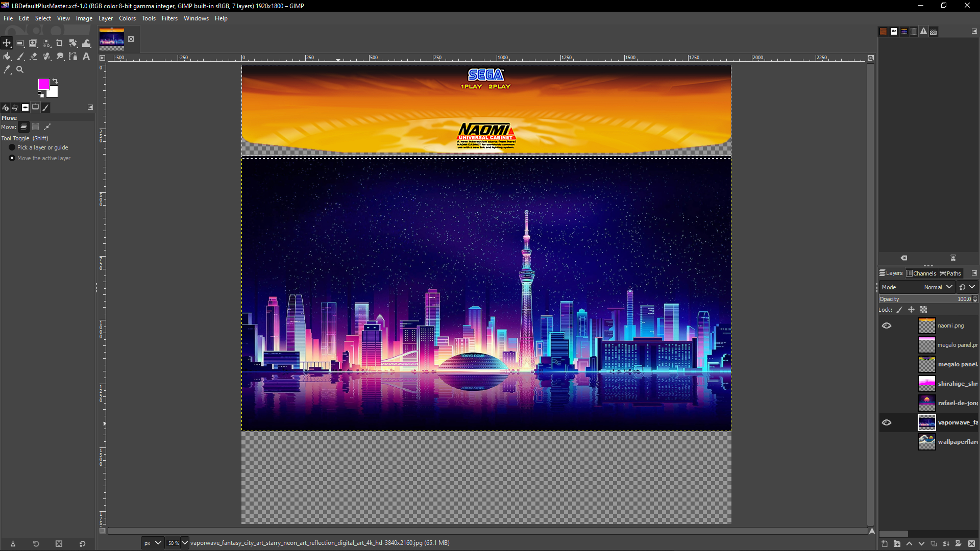Select the Select by Color tool

click(46, 43)
